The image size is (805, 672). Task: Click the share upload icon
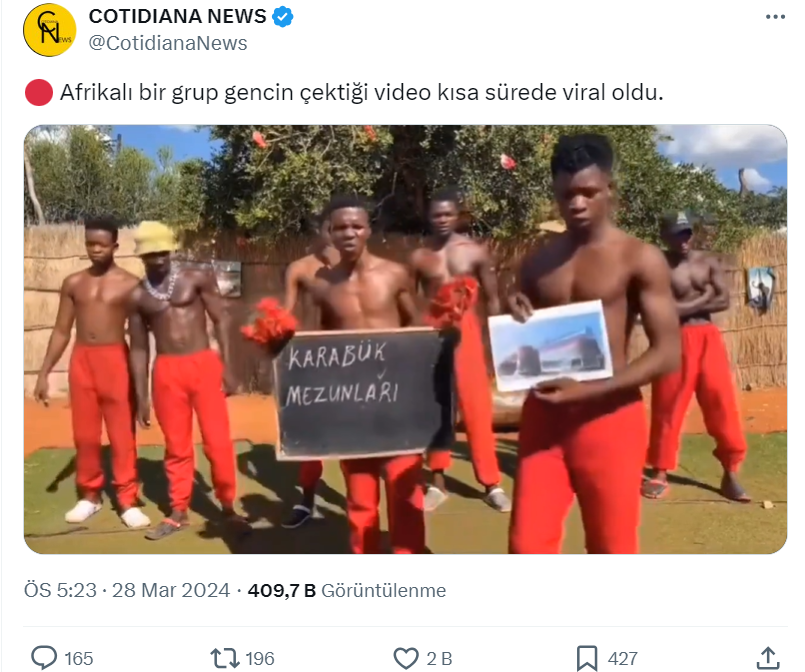click(768, 658)
